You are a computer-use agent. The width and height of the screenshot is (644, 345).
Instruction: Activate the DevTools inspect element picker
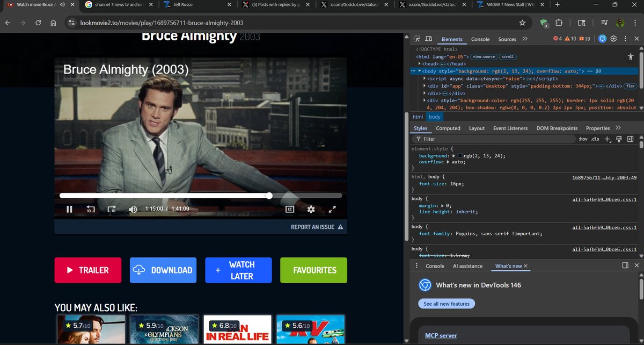pyautogui.click(x=417, y=39)
